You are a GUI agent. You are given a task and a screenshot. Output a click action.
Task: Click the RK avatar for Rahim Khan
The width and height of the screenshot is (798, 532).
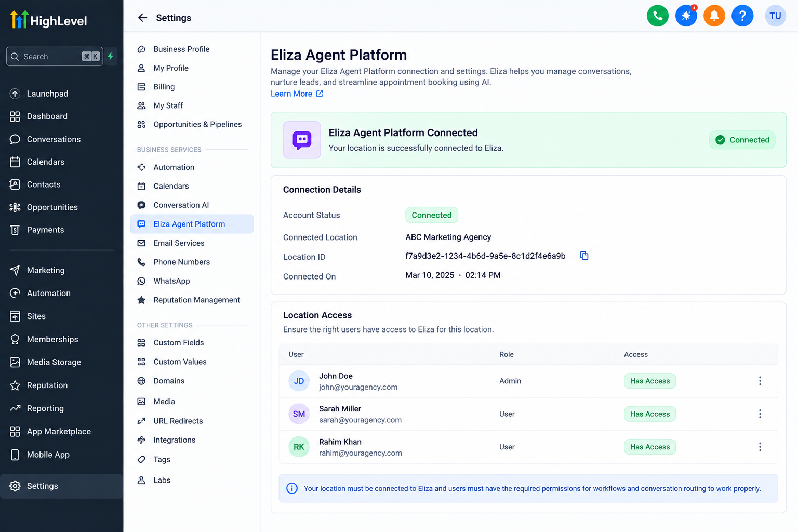pyautogui.click(x=299, y=447)
